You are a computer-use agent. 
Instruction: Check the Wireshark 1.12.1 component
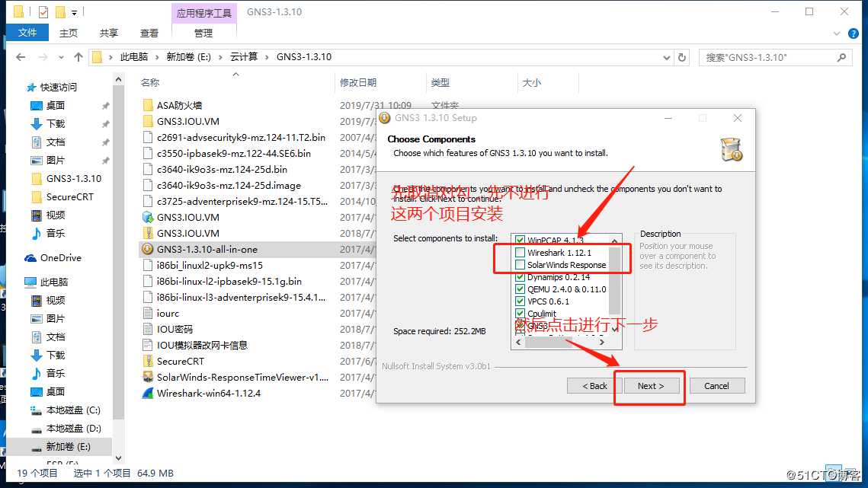pos(520,252)
